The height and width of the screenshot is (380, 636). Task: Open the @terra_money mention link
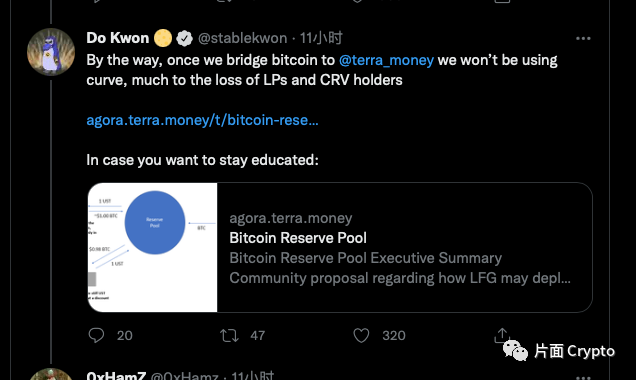point(386,60)
